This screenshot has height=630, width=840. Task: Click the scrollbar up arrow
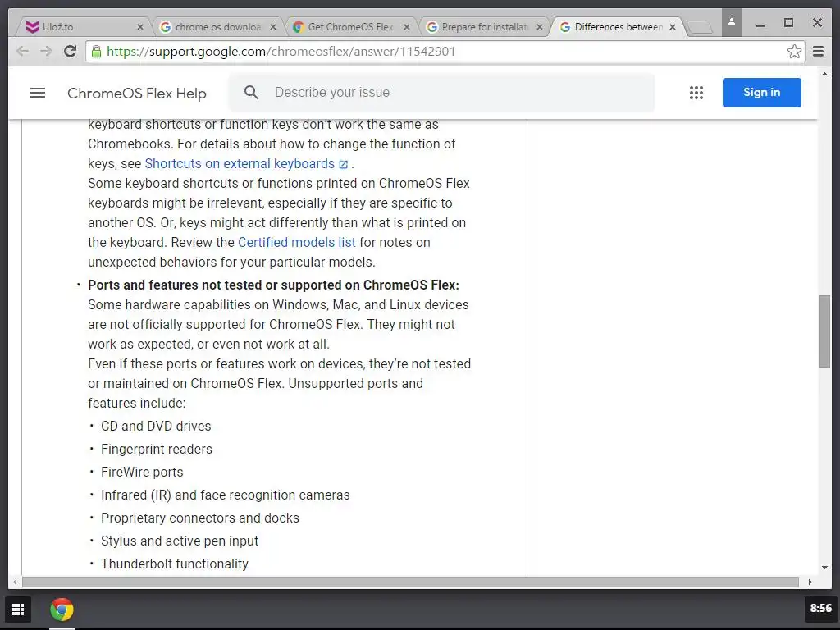point(824,74)
